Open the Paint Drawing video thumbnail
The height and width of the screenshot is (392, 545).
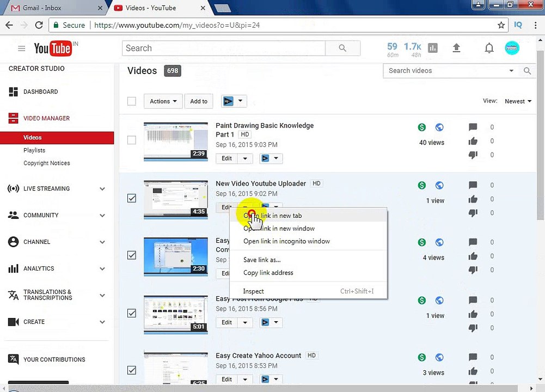[176, 142]
